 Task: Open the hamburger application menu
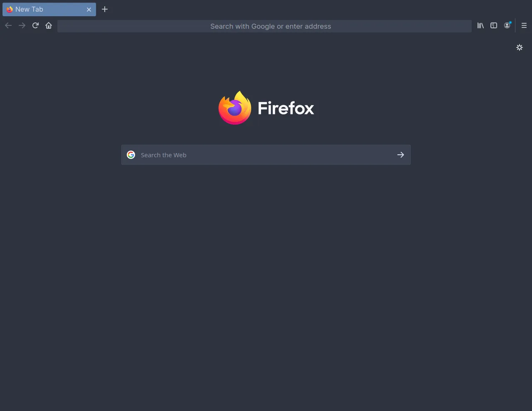524,26
